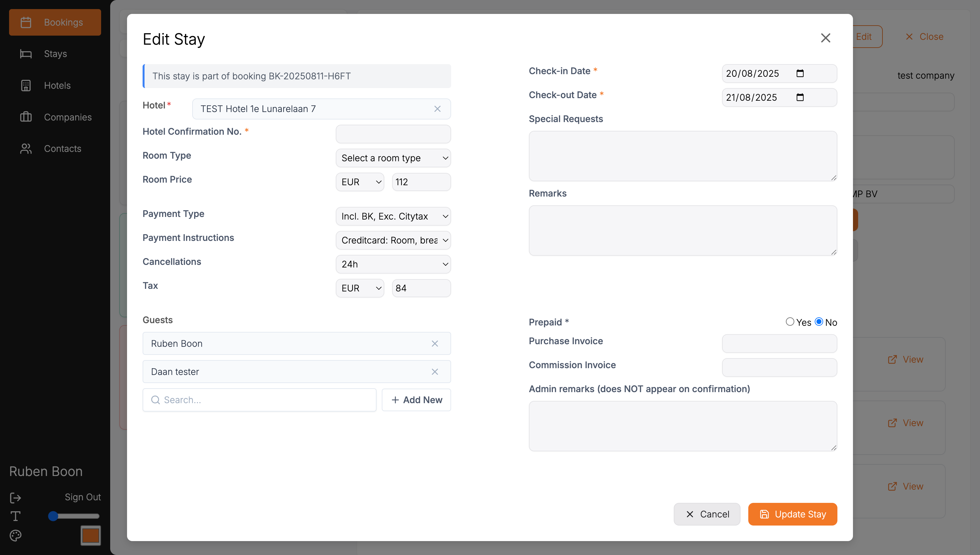Open the Payment Instructions dropdown

(x=393, y=241)
